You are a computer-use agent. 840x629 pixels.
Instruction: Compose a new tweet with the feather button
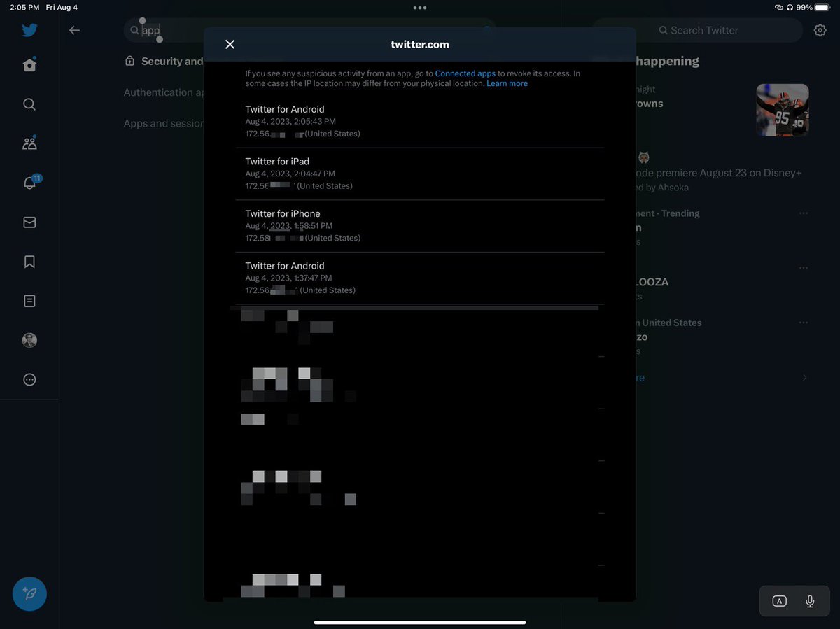click(x=29, y=594)
